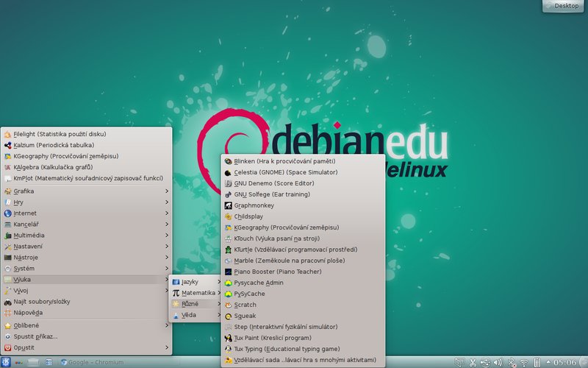
Task: Select the Různé category
Action: [x=196, y=304]
